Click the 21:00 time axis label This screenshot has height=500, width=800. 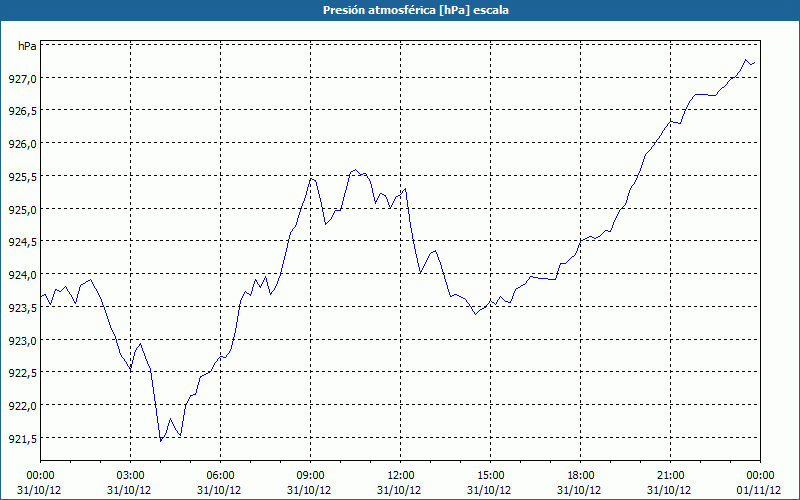pyautogui.click(x=670, y=476)
